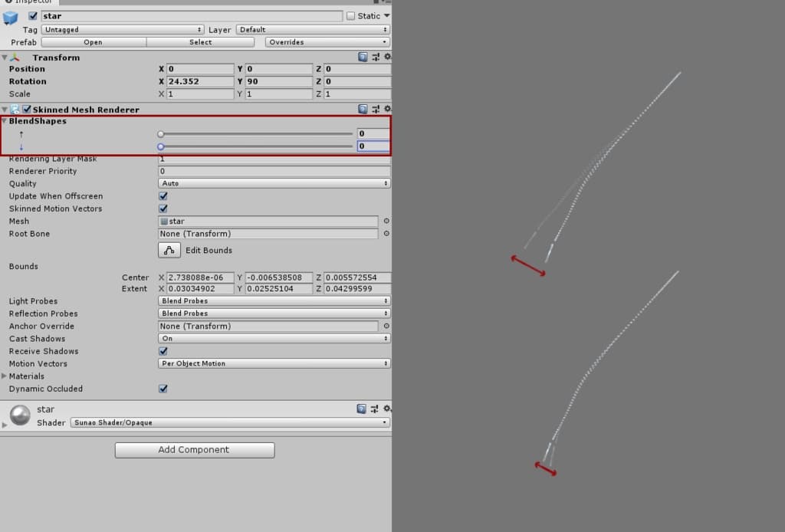The width and height of the screenshot is (785, 532).
Task: Open the Transform component gear settings
Action: tap(387, 57)
